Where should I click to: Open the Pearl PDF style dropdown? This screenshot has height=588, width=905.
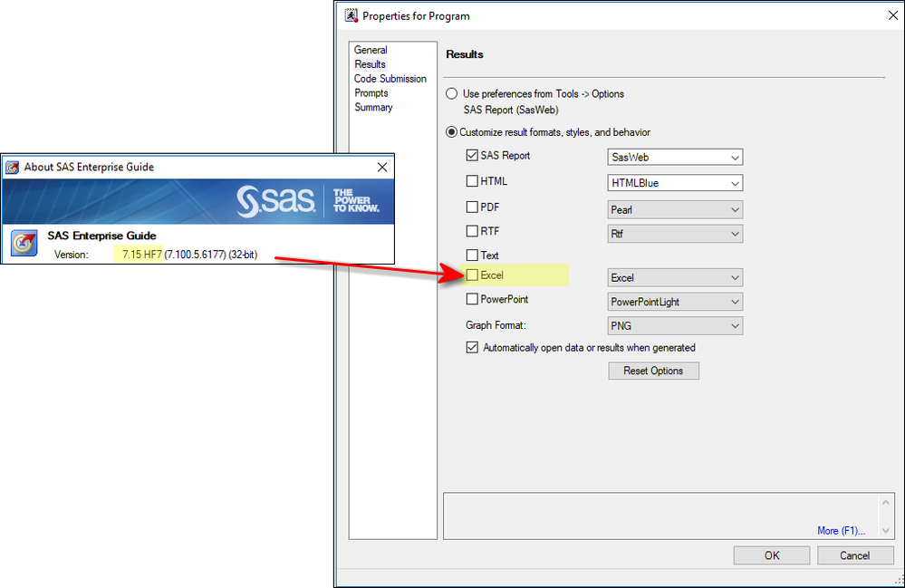point(675,209)
